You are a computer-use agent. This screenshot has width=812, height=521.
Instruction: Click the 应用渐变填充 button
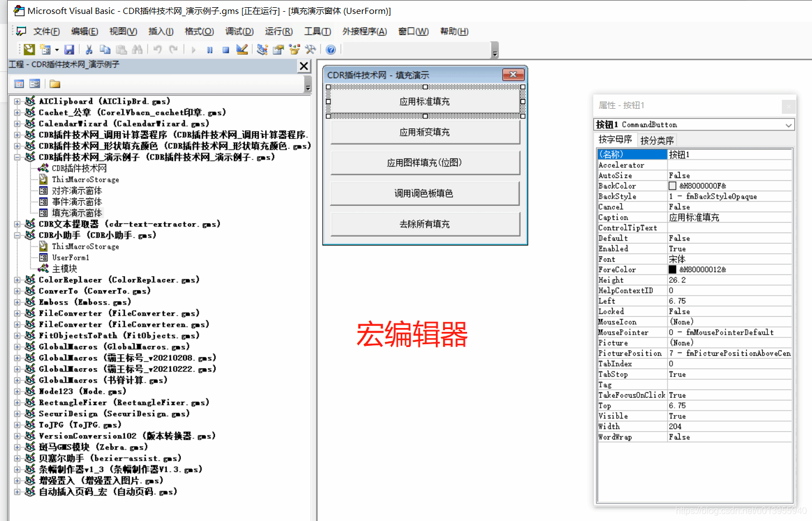tap(425, 132)
